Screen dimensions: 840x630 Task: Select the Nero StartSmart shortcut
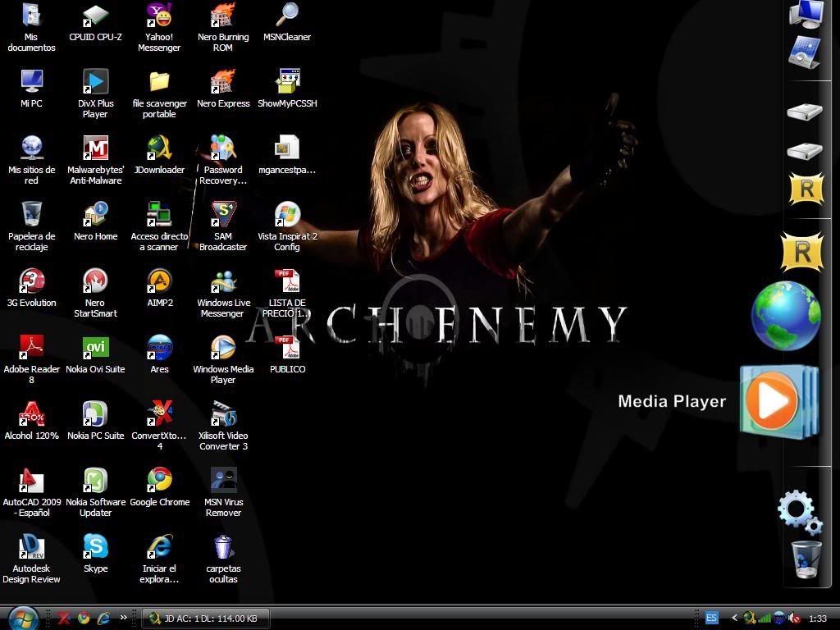click(x=95, y=293)
